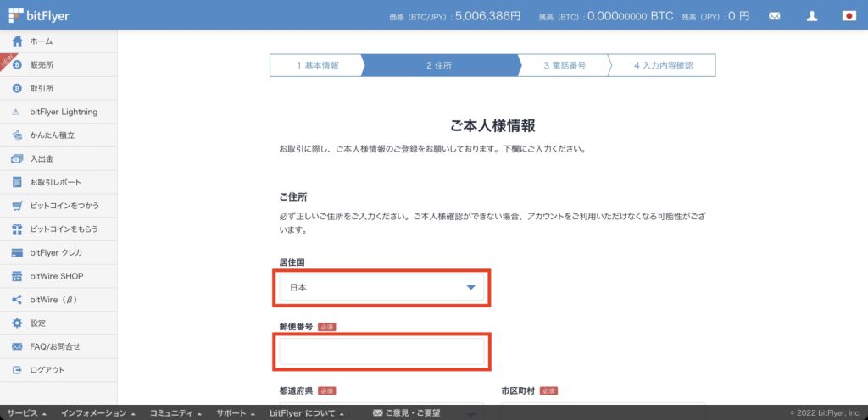
Task: Click the gift icon beside ビットコインをもらう
Action: point(17,229)
